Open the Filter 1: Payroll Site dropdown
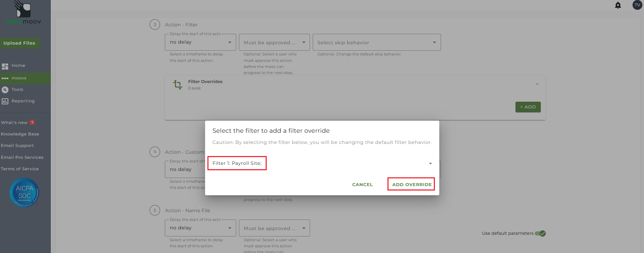 321,163
